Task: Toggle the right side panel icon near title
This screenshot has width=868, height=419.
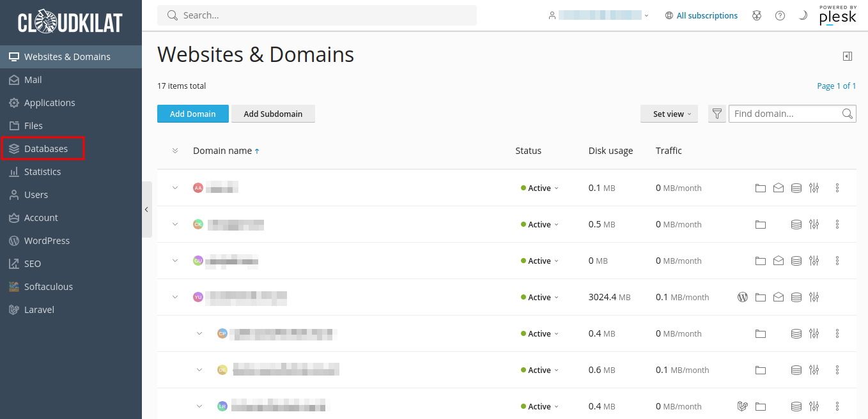Action: tap(847, 56)
